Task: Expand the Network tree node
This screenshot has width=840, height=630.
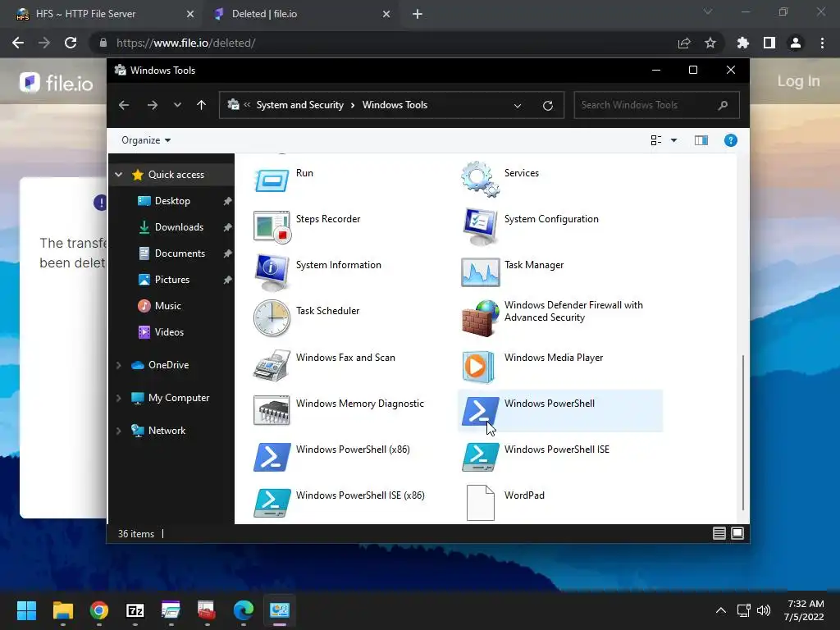Action: (119, 431)
